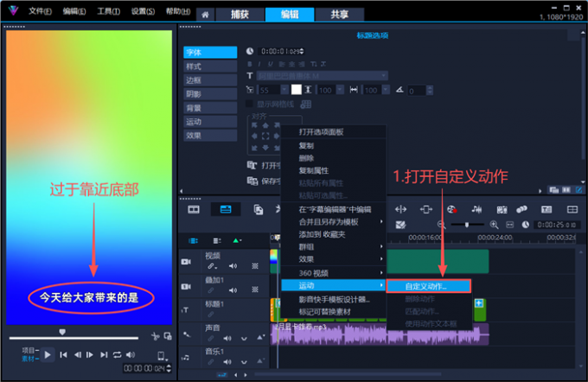The height and width of the screenshot is (382, 588).
Task: Mute the 声音 track
Action: point(227,338)
